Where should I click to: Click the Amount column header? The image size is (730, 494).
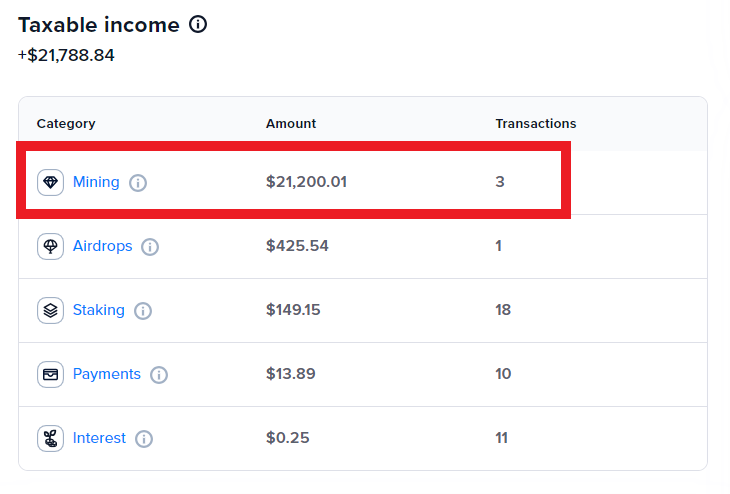291,124
